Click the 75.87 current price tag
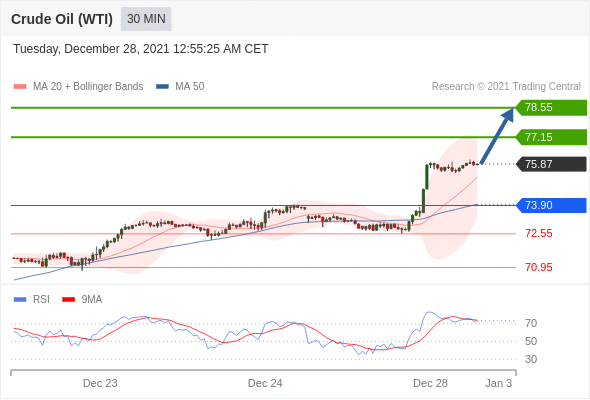Screen dimensions: 590x400 [551, 164]
